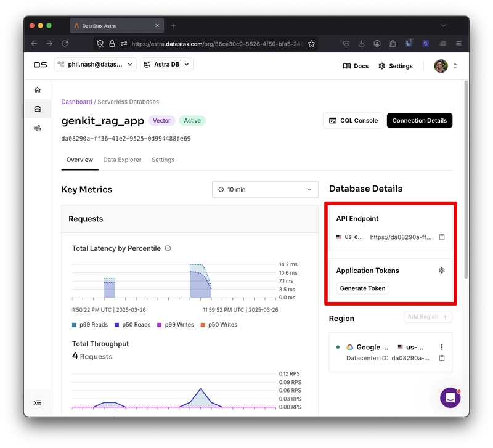
Task: Open the browser extensions puzzle icon
Action: pyautogui.click(x=393, y=43)
